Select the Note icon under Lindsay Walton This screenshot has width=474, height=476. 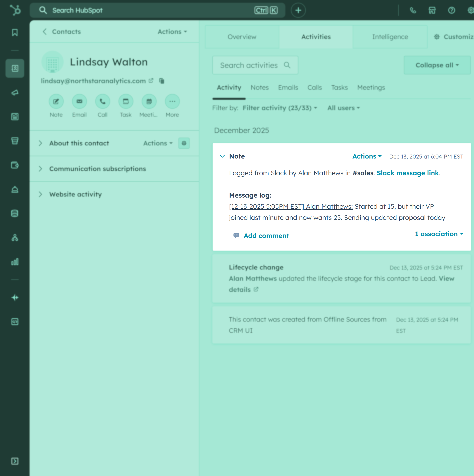56,101
